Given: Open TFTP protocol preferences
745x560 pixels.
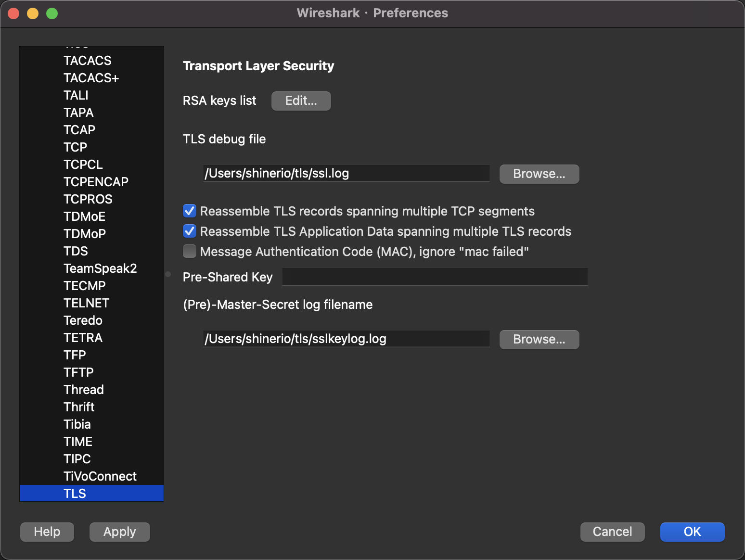Looking at the screenshot, I should 78,372.
